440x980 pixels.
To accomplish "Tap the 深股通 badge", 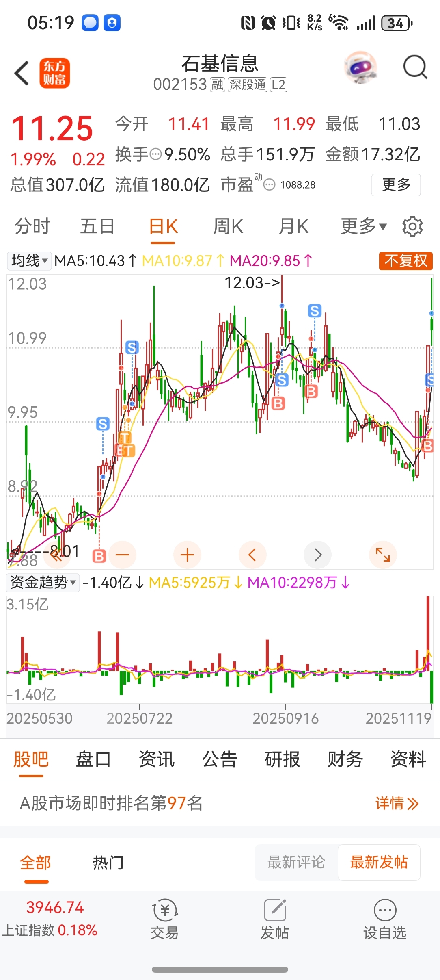I will click(247, 85).
